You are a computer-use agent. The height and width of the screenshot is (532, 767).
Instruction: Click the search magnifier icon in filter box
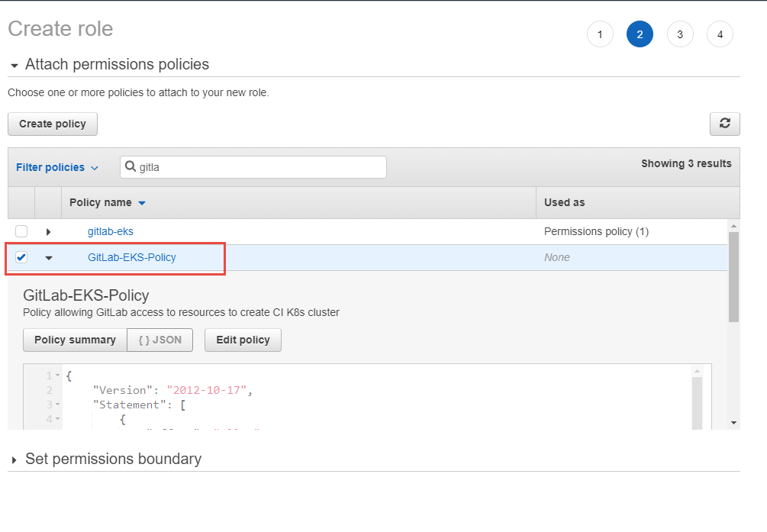point(130,166)
